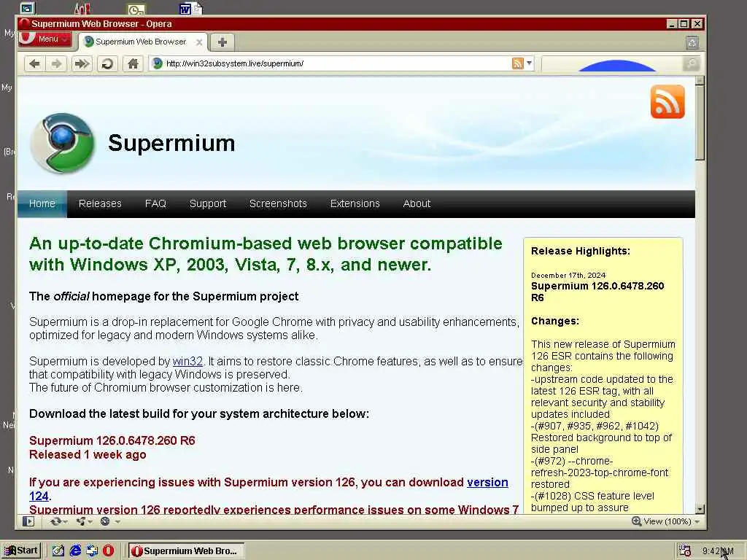
Task: Launch Opera from quick launch bar
Action: [109, 551]
